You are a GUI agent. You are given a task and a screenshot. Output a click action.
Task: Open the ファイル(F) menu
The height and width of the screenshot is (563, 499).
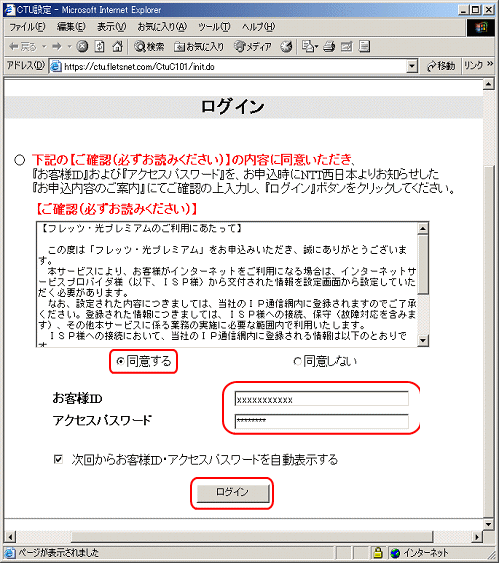[x=27, y=27]
